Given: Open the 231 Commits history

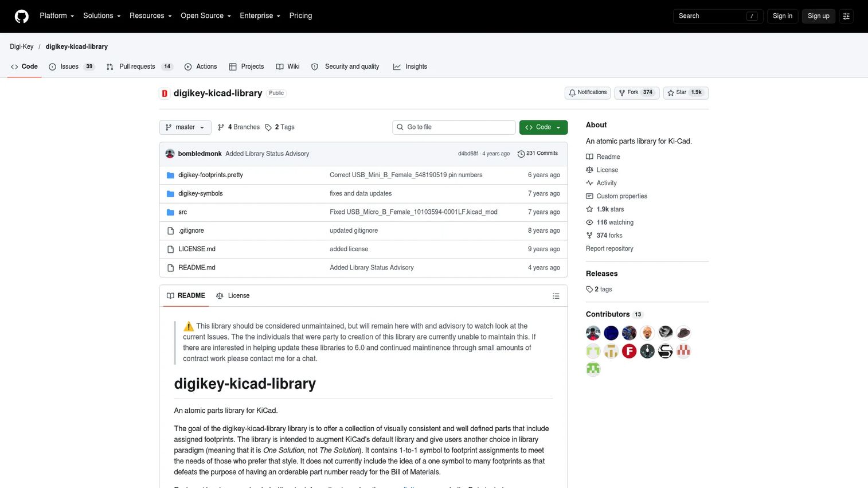Looking at the screenshot, I should (538, 154).
